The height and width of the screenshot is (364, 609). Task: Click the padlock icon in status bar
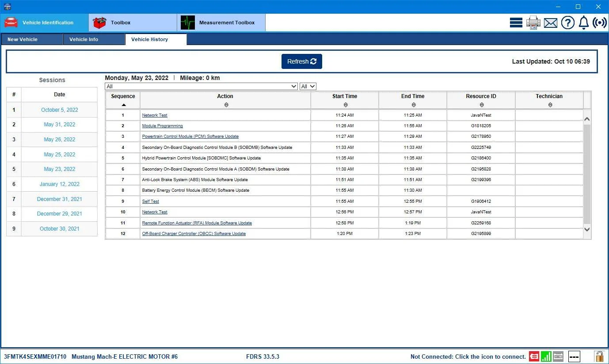coord(599,356)
